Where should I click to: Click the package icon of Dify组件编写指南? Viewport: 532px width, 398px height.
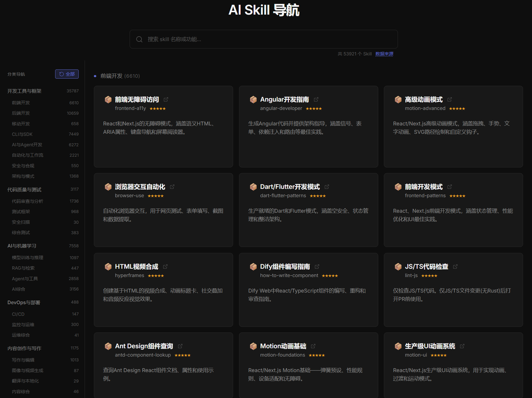[x=253, y=267]
